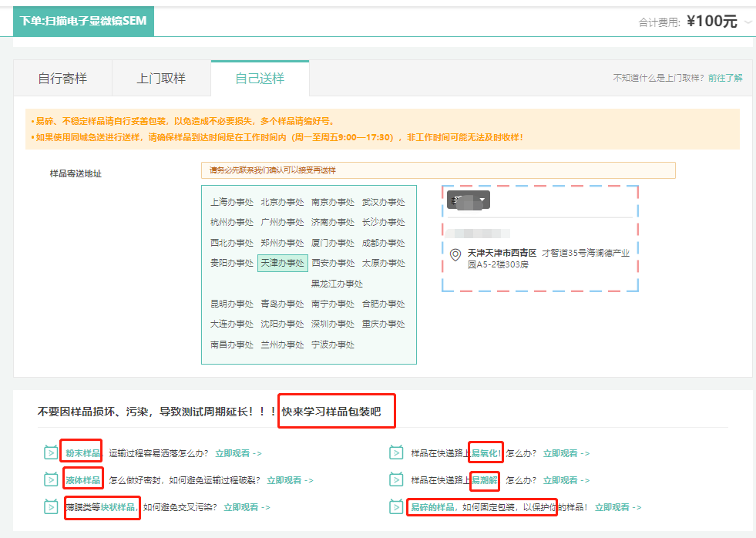
Task: Click the video icon for 易碎的样品 packaging tip
Action: coord(396,506)
